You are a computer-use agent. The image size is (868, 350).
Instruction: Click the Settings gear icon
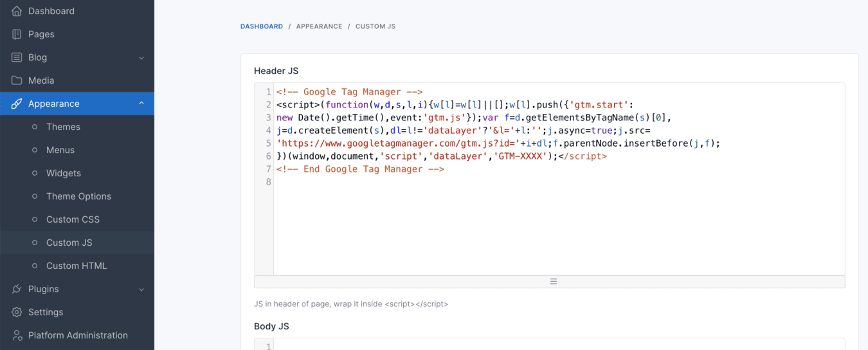coord(17,312)
